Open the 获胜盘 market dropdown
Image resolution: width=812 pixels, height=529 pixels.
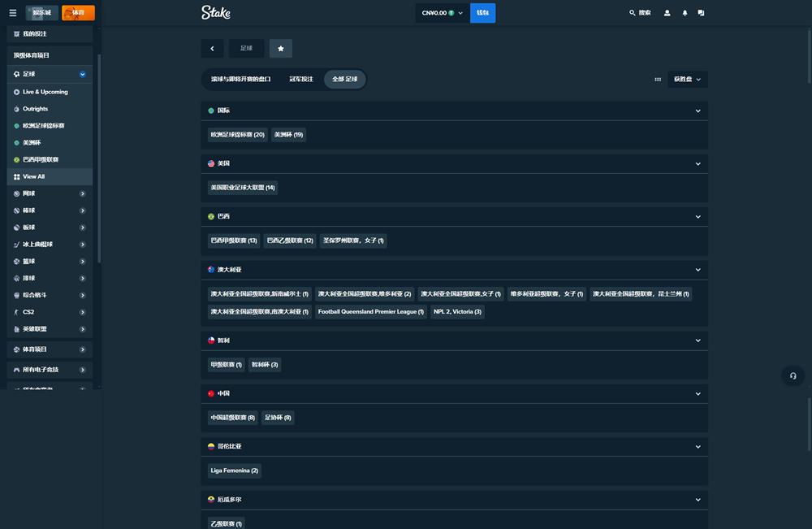pos(687,80)
